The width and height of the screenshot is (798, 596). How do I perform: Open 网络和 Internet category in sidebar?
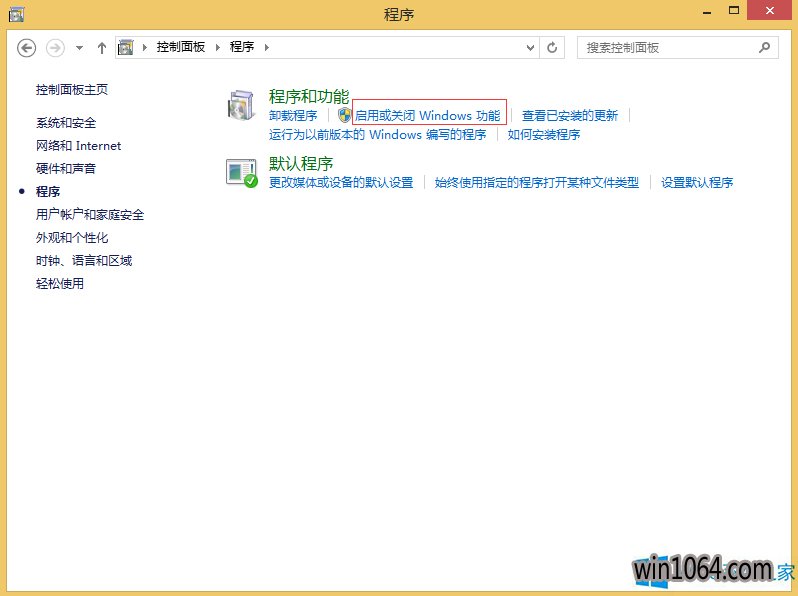(78, 146)
